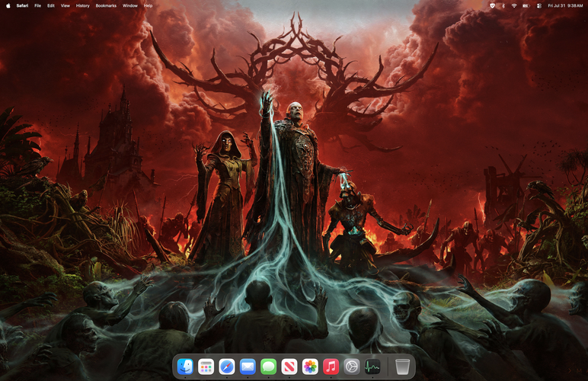Screen dimensions: 588x381
Task: Click the shield VPN icon in menu bar
Action: tap(492, 5)
